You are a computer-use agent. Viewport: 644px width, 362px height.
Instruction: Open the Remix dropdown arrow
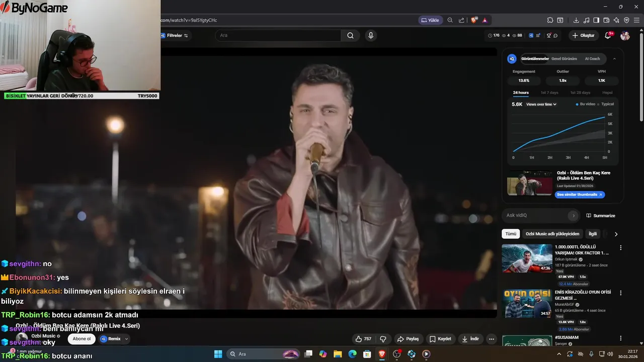(126, 339)
